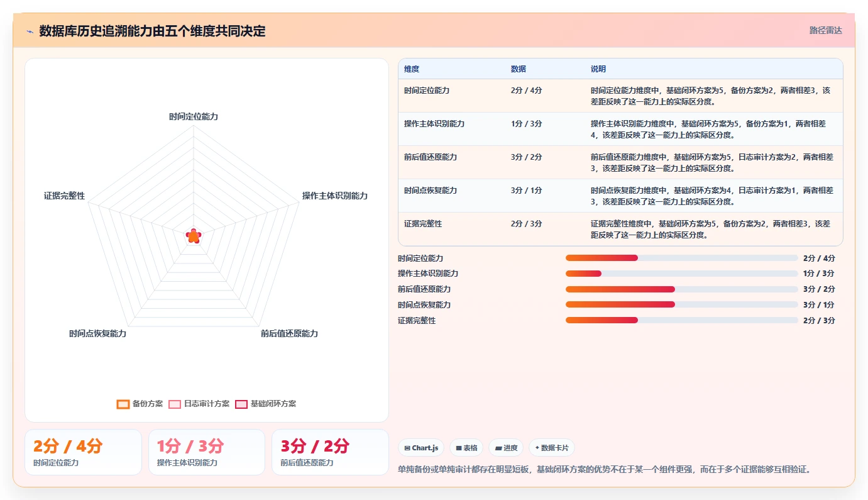Click the 前后值还原能力 progress bar

pyautogui.click(x=682, y=289)
